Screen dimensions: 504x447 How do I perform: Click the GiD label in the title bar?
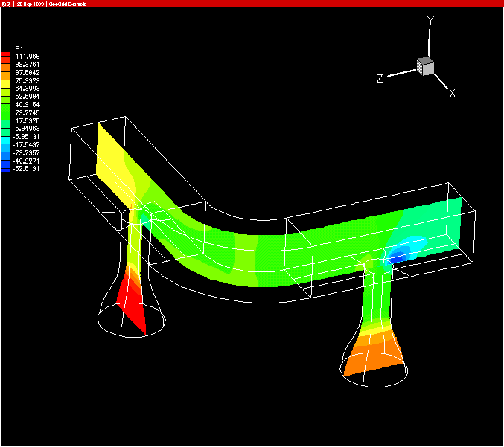coord(7,4)
